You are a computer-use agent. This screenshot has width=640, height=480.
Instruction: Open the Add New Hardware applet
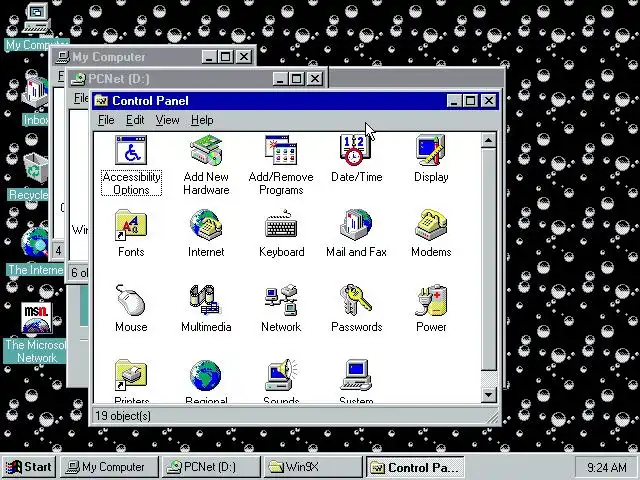(x=206, y=151)
